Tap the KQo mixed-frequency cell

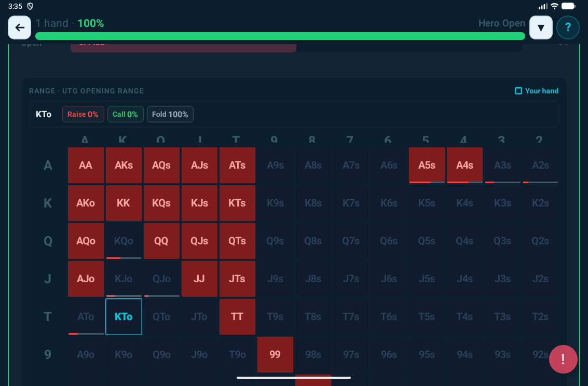coord(124,241)
